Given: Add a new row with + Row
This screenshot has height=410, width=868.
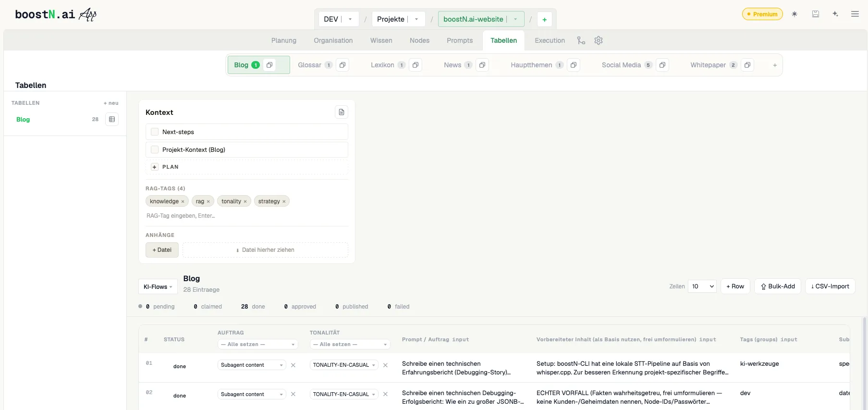Looking at the screenshot, I should [x=735, y=286].
